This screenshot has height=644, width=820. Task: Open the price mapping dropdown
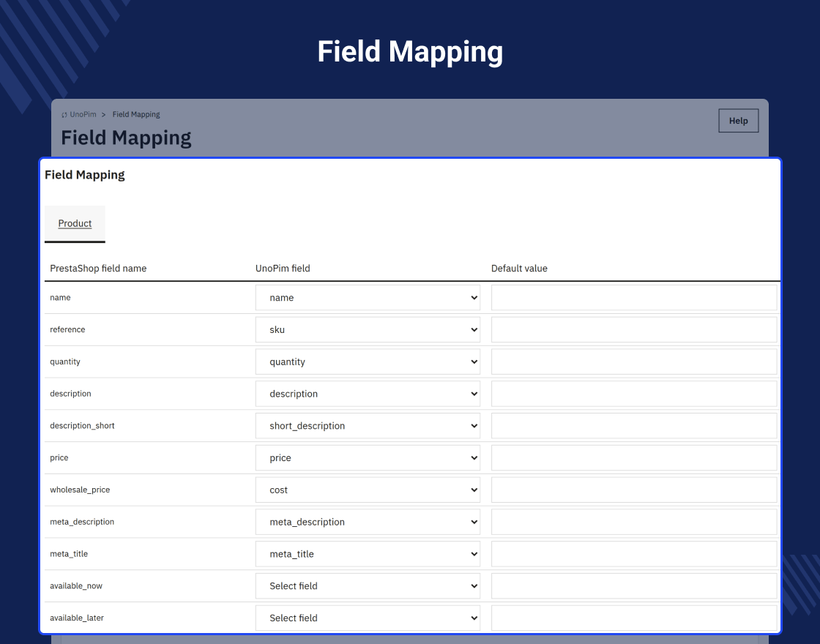[368, 457]
